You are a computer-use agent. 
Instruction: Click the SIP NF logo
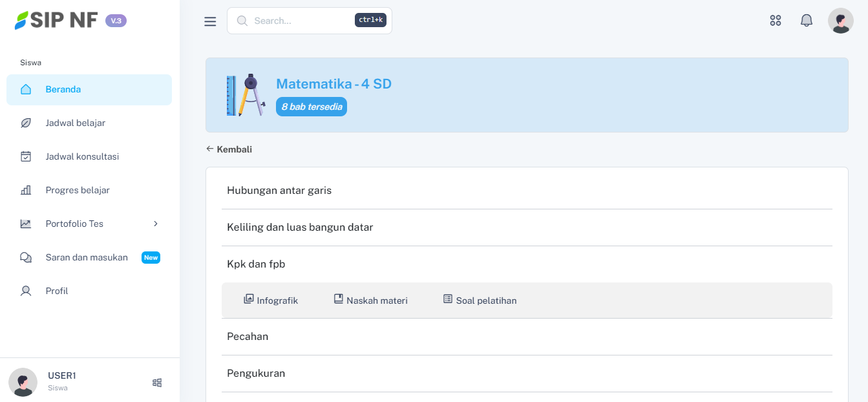tap(57, 21)
